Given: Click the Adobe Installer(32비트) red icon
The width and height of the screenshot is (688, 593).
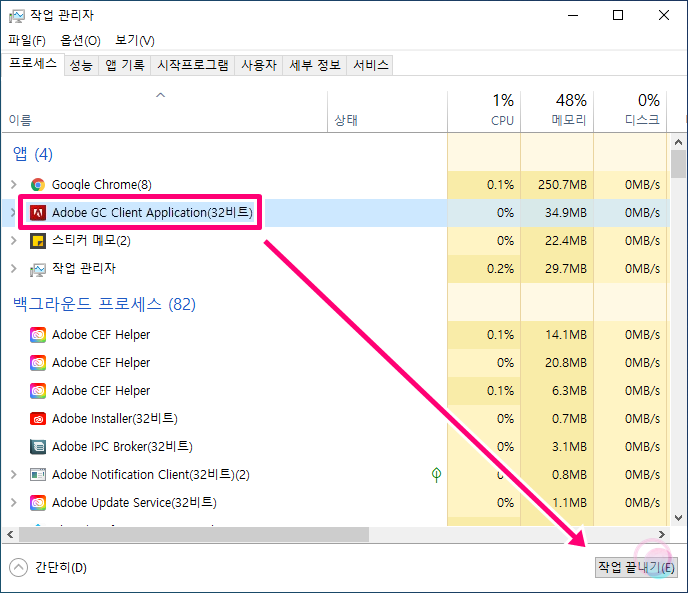Looking at the screenshot, I should [38, 419].
